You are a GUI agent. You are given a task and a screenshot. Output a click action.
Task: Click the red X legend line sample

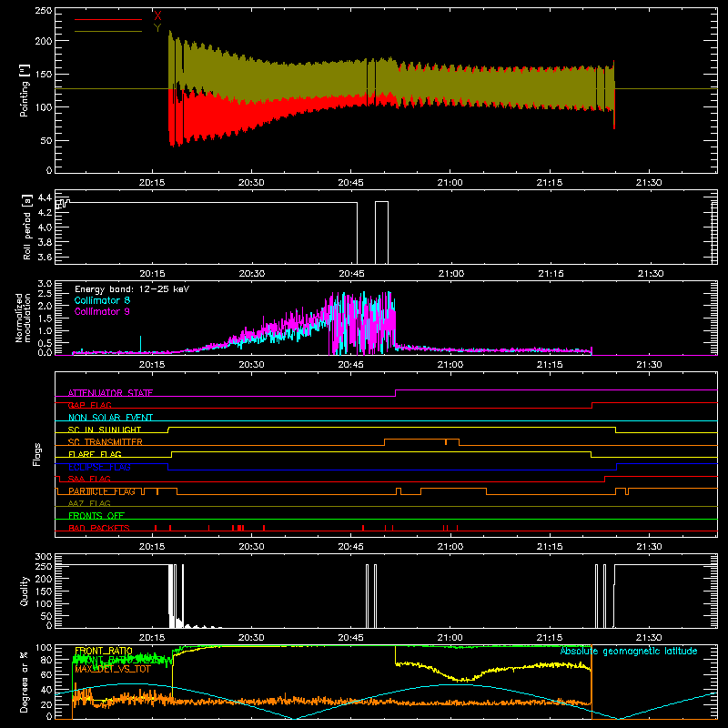click(108, 19)
